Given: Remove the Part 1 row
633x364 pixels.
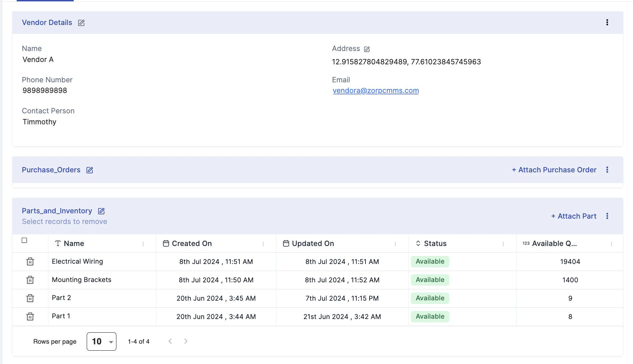Looking at the screenshot, I should (x=30, y=317).
